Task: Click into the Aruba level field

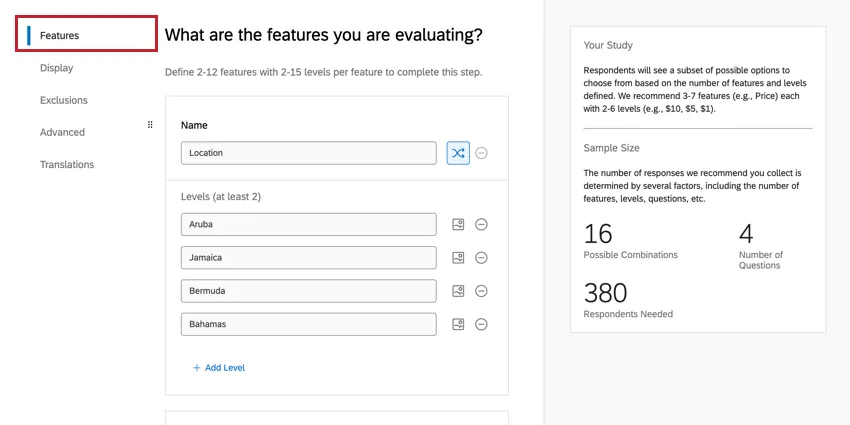Action: click(308, 225)
